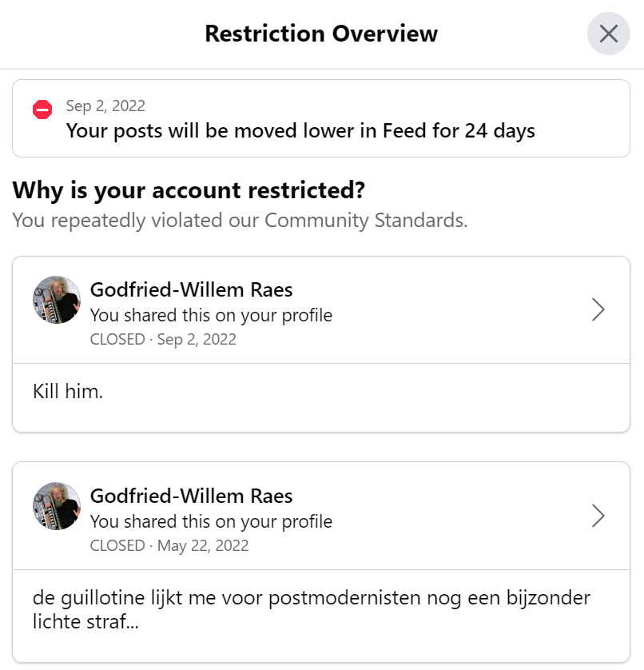Open the name Godfried-Willem Raes in second violation
This screenshot has width=644, height=670.
[x=191, y=496]
